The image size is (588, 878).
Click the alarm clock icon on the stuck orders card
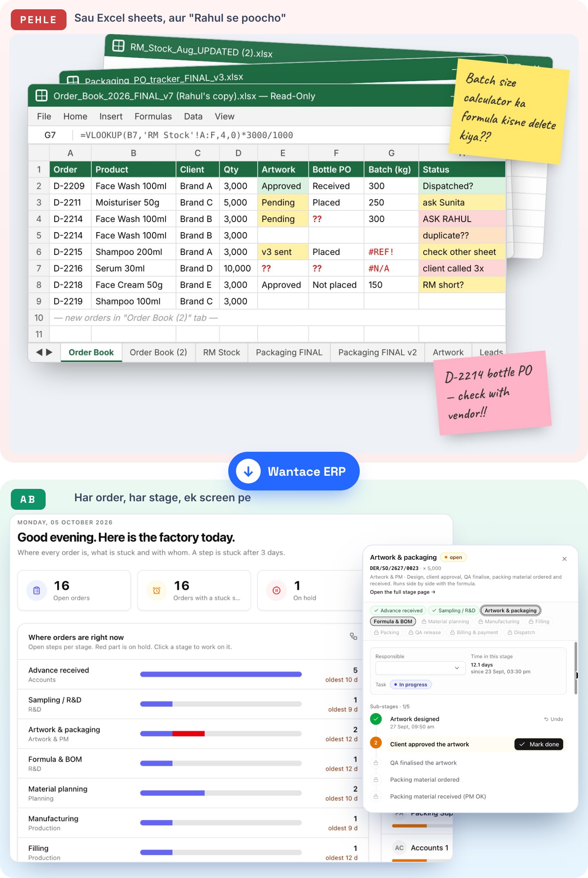[157, 591]
